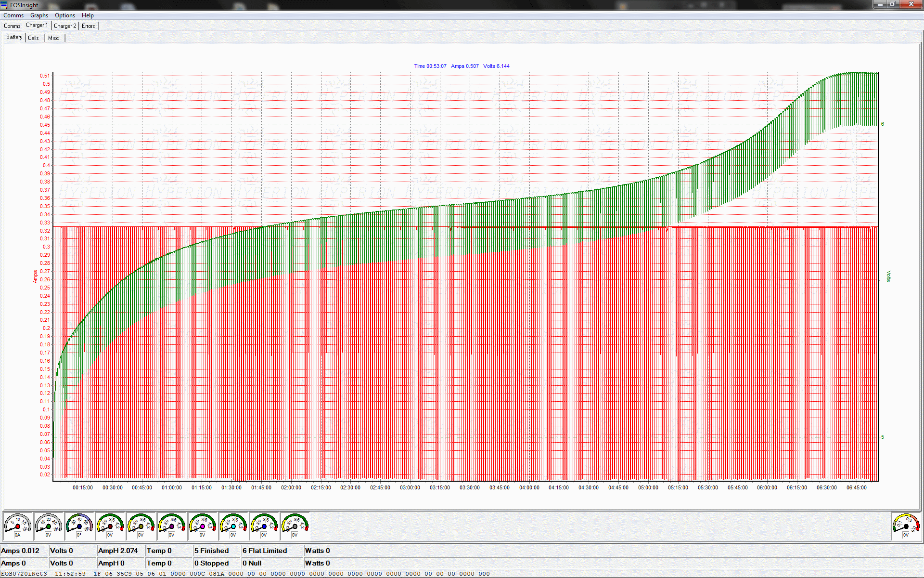Image resolution: width=924 pixels, height=578 pixels.
Task: Open the Graphs menu
Action: pyautogui.click(x=39, y=15)
